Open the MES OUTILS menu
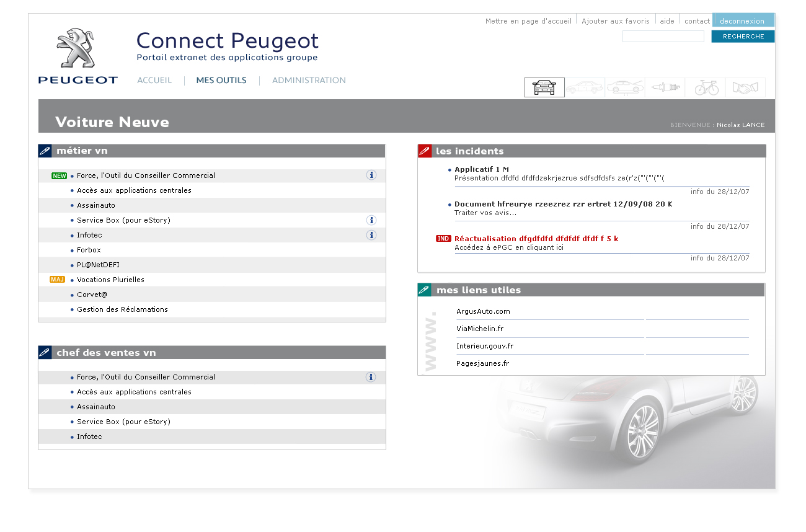The image size is (806, 532). coord(221,81)
